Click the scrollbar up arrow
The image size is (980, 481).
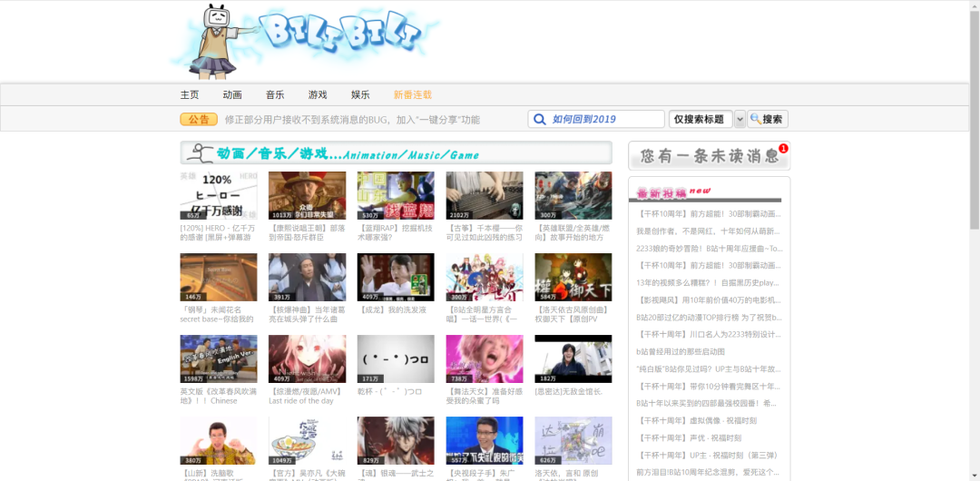(x=975, y=5)
